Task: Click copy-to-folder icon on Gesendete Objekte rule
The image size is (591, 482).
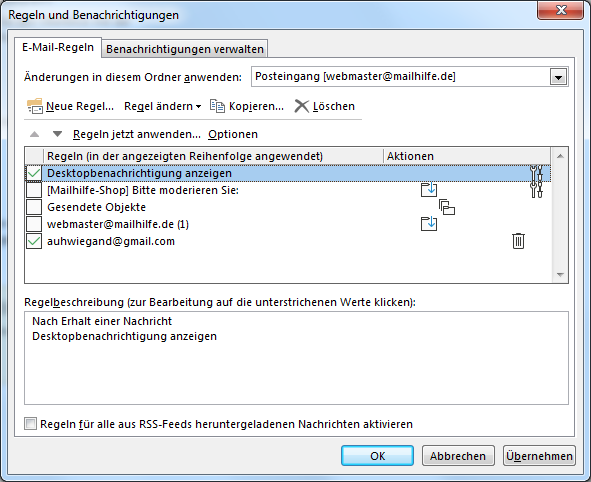Action: 447,207
